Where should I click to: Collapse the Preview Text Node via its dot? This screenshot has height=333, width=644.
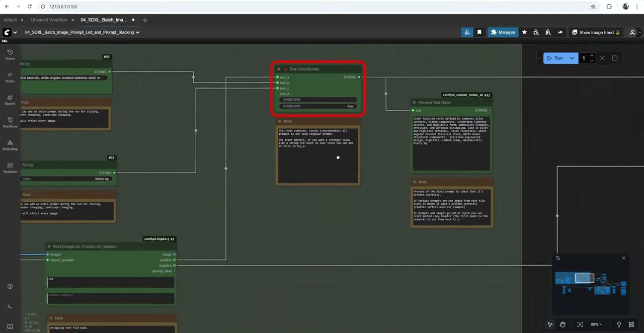point(415,103)
